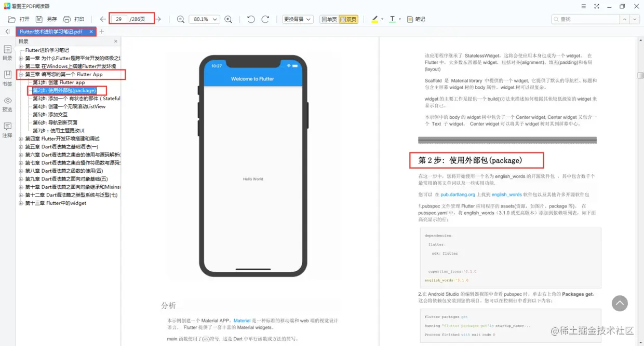Image resolution: width=644 pixels, height=346 pixels.
Task: Expand 第四章 tree node
Action: [21, 139]
